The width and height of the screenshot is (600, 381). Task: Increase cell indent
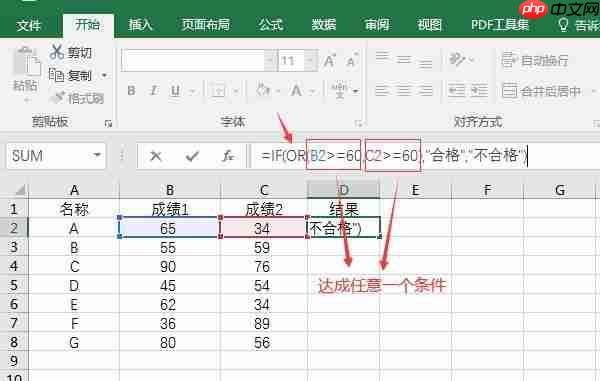479,91
